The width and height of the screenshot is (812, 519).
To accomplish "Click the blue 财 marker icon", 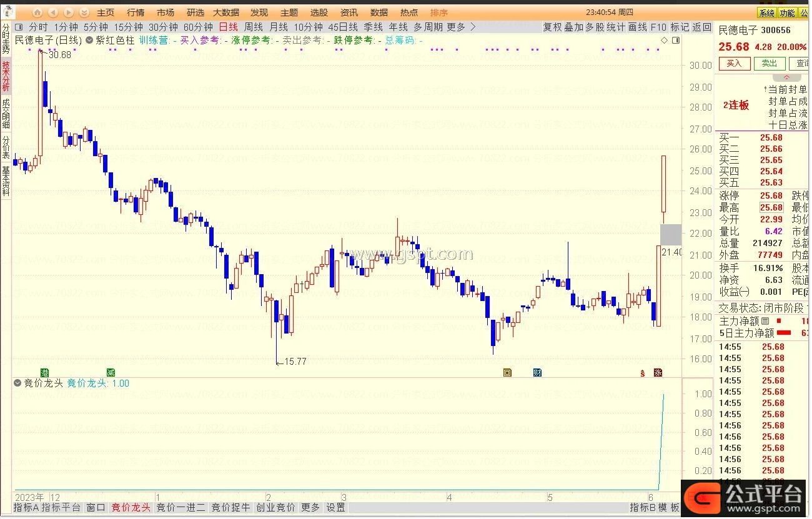I will pyautogui.click(x=537, y=373).
